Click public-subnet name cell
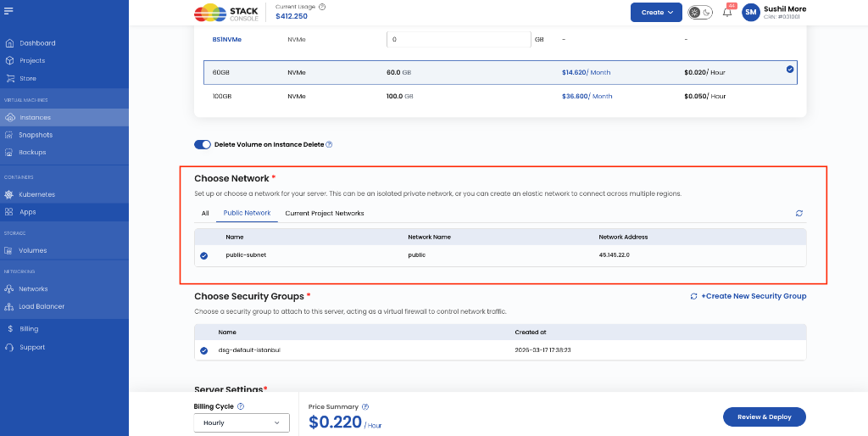868x436 pixels. [247, 255]
